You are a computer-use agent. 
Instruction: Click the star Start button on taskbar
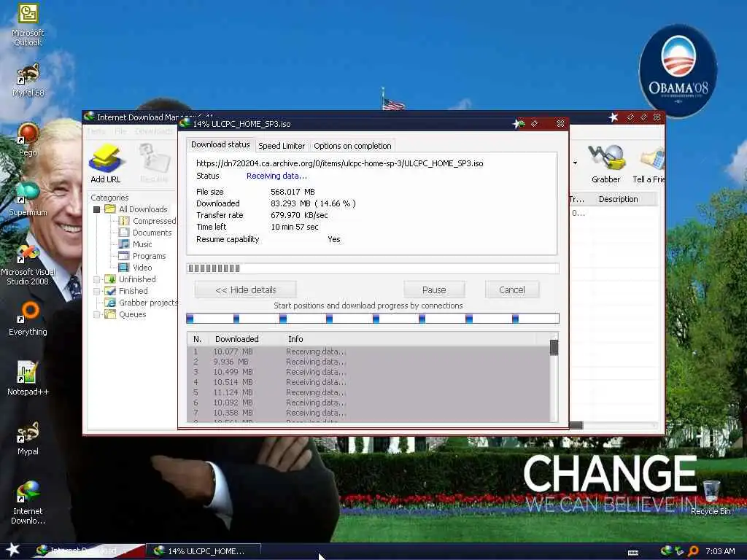point(13,550)
